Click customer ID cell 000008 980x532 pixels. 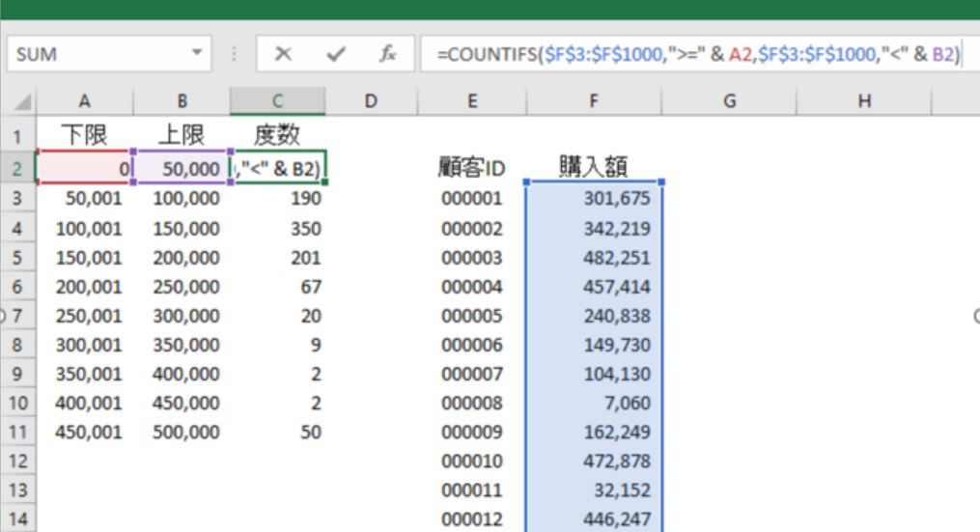click(472, 404)
